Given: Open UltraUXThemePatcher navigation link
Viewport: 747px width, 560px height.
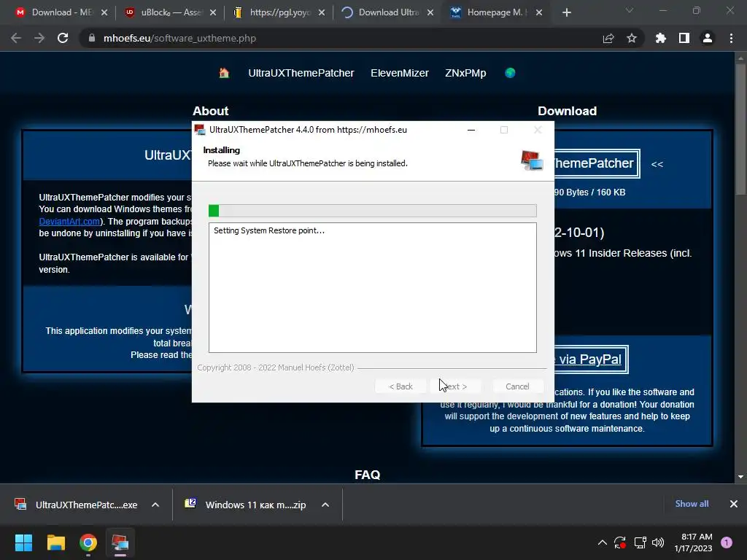Looking at the screenshot, I should pyautogui.click(x=301, y=73).
